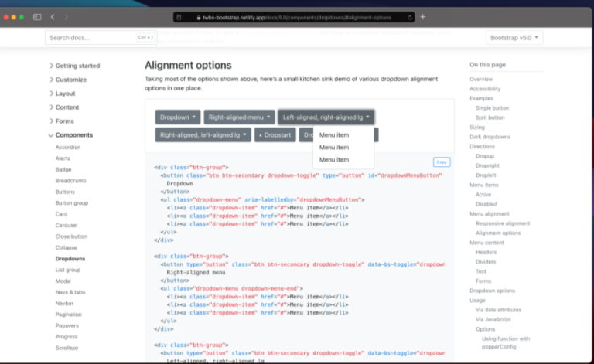Open Card in the sidebar
The image size is (594, 364).
pyautogui.click(x=61, y=214)
